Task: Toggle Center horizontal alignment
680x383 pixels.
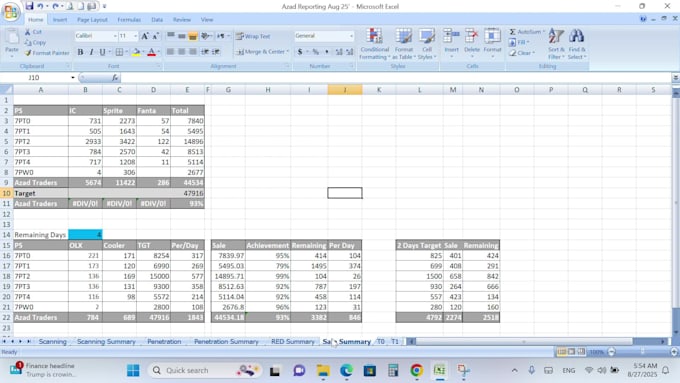Action: (182, 52)
